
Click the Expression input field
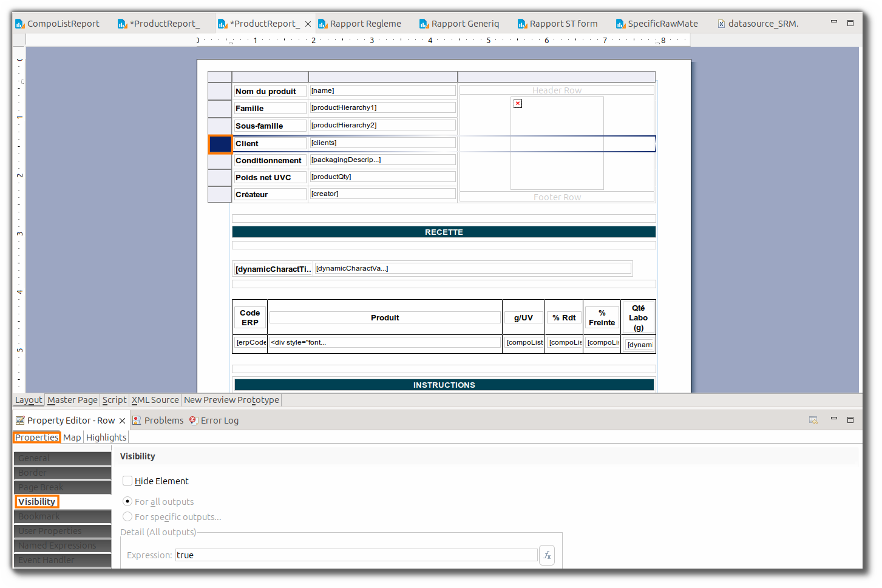click(x=356, y=555)
